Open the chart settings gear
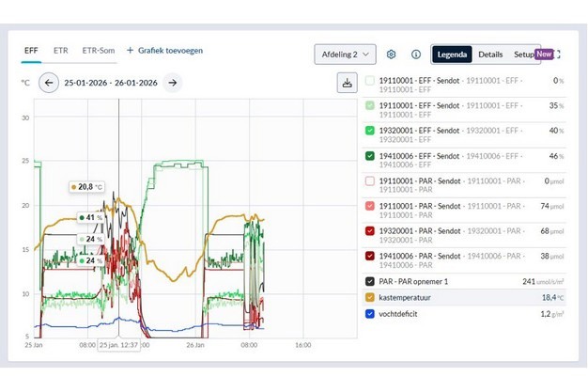The image size is (588, 392). point(392,55)
